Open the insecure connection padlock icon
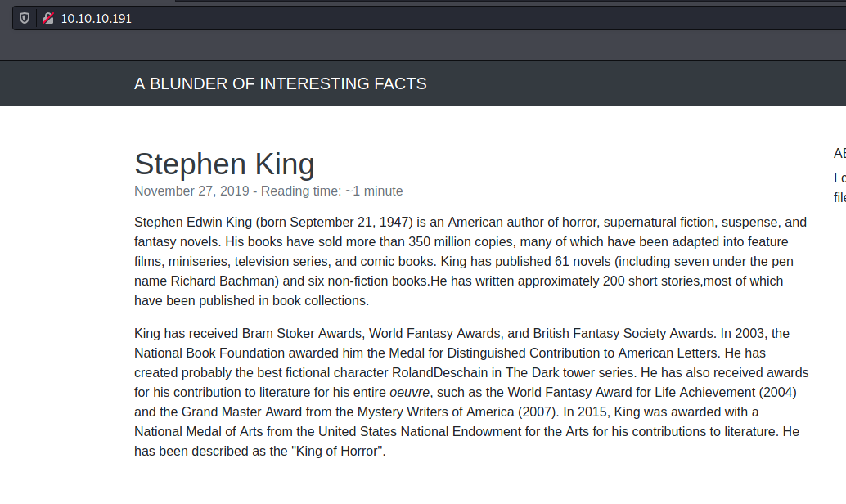 point(48,18)
